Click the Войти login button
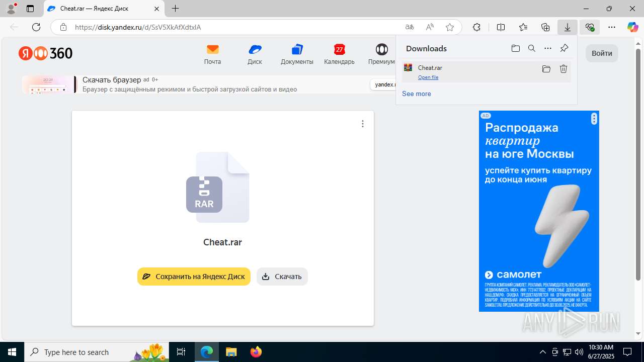This screenshot has width=644, height=362. tap(602, 53)
